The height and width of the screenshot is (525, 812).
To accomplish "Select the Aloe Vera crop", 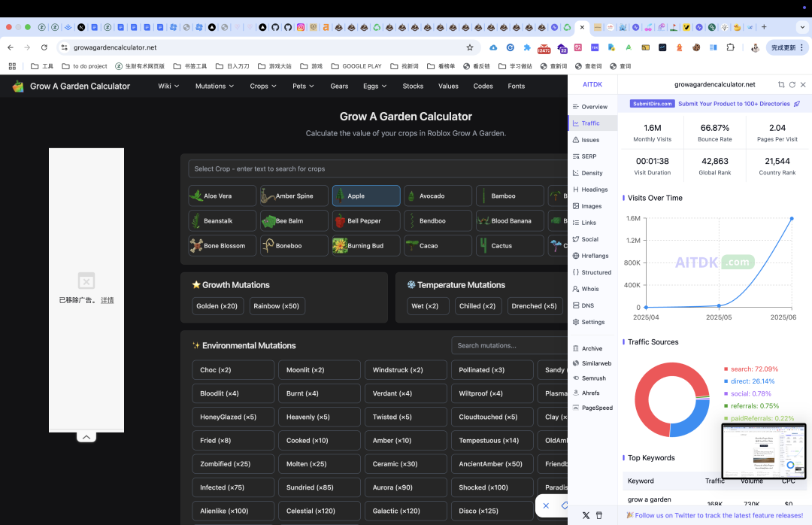I will (x=222, y=196).
